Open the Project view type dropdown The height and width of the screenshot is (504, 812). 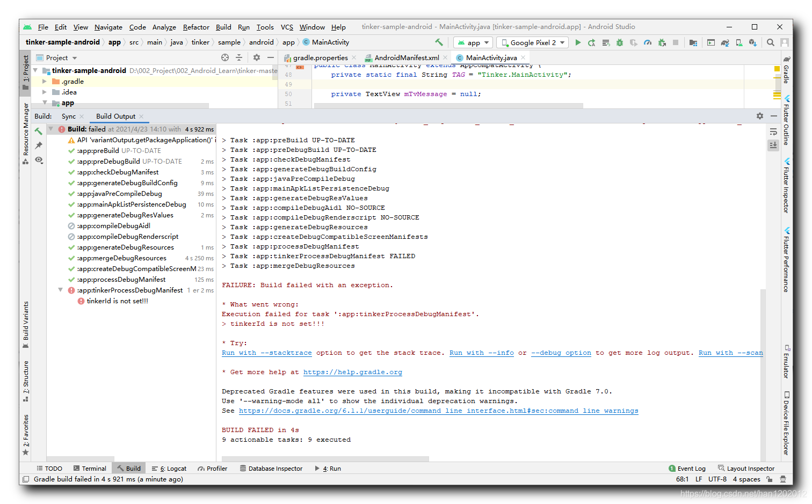click(x=56, y=57)
